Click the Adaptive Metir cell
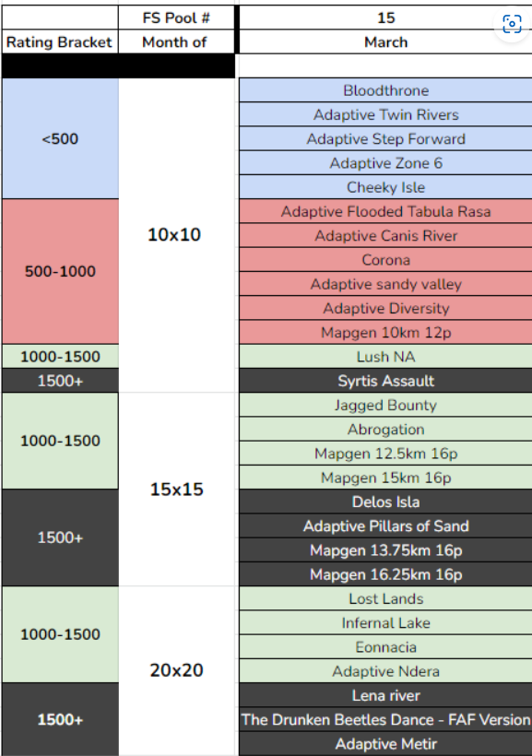Screen dimensions: 532x756 click(385, 743)
